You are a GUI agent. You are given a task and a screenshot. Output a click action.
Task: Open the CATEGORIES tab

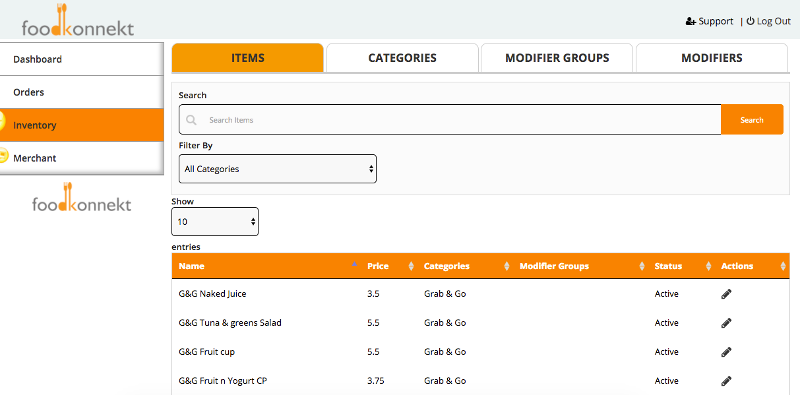click(x=402, y=58)
